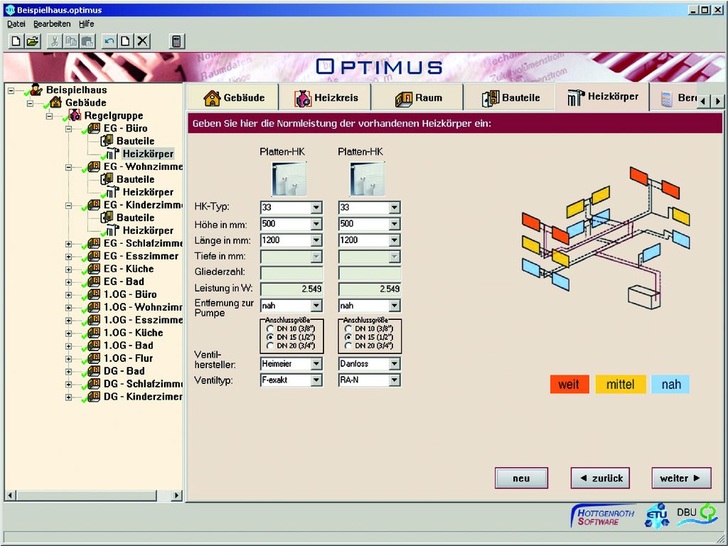
Task: Select DN 15 (1/2") for second radiator
Action: coord(347,337)
